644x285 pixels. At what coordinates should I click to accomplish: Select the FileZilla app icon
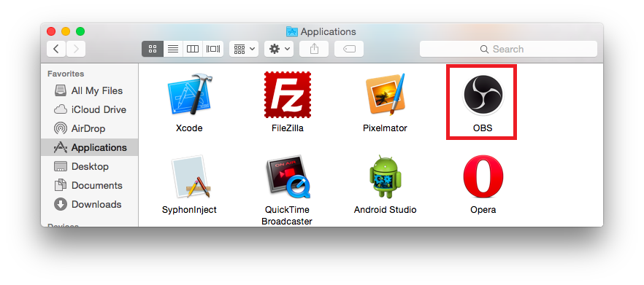288,95
